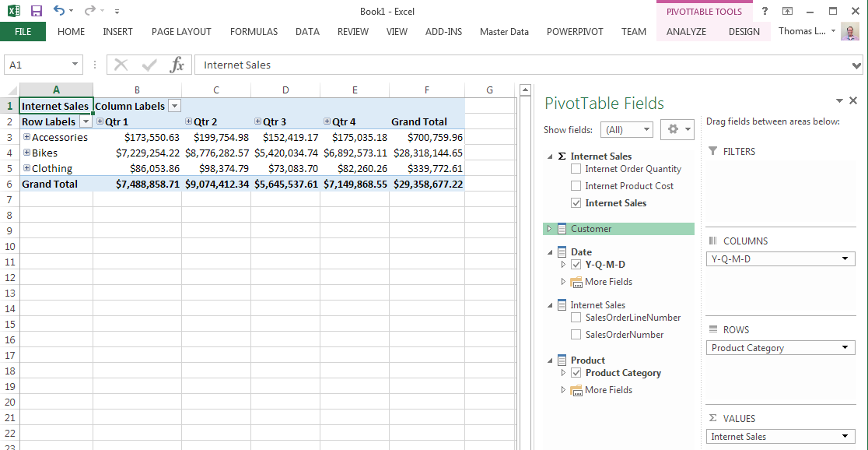Click the user profile picture icon
Screen dimensions: 868x450
[x=850, y=32]
